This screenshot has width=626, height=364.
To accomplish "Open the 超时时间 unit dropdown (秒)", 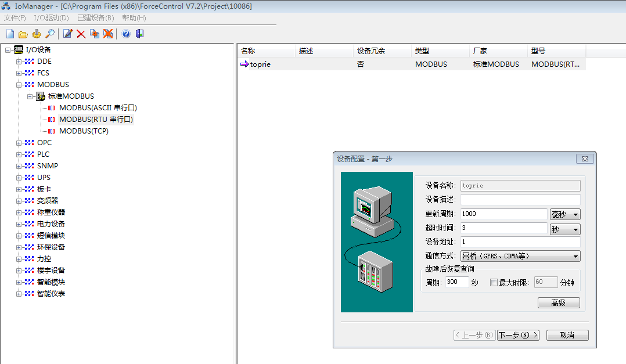I will pyautogui.click(x=575, y=229).
